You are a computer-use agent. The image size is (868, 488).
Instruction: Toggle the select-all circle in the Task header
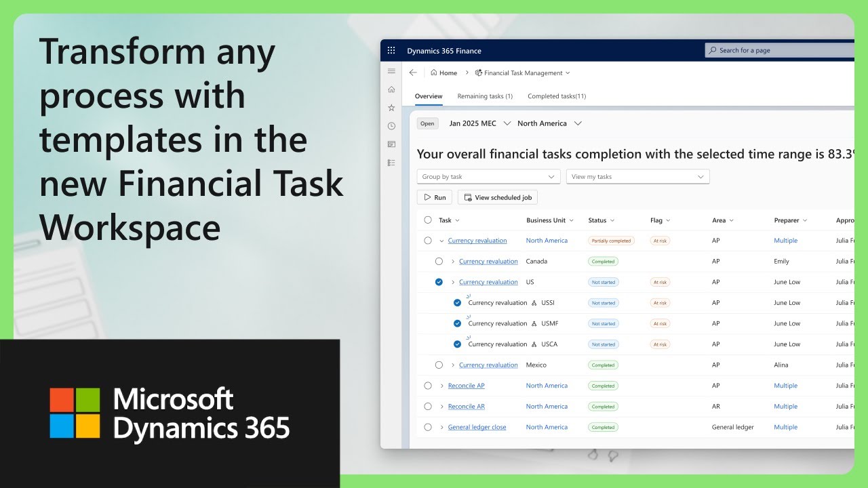tap(428, 220)
